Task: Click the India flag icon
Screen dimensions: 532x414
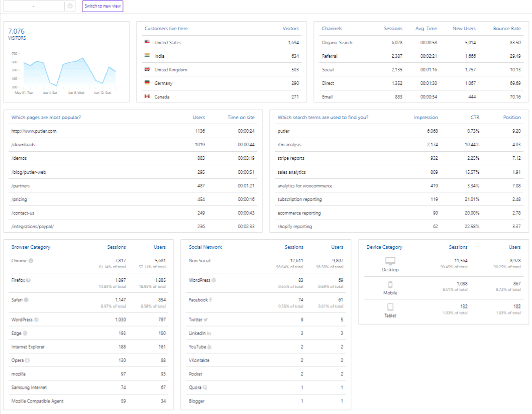Action: (147, 55)
